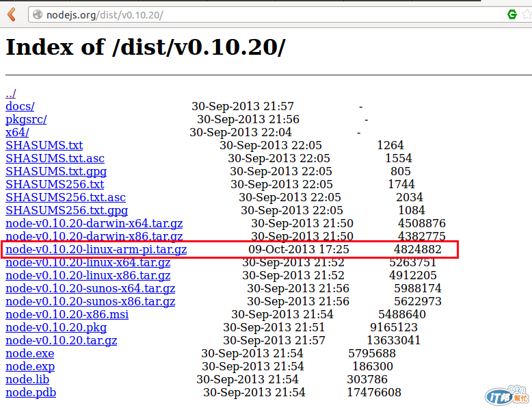Click the globe site info icon
The image size is (532, 410).
click(38, 14)
